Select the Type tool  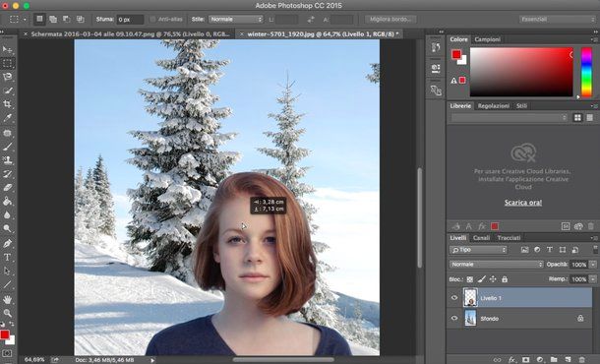[x=7, y=257]
